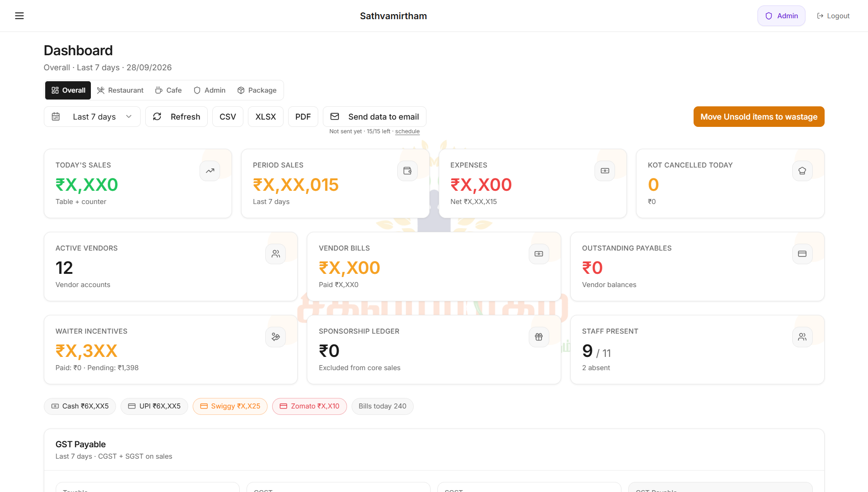The image size is (868, 492).
Task: Click the users icon on Staff Present card
Action: pos(802,337)
